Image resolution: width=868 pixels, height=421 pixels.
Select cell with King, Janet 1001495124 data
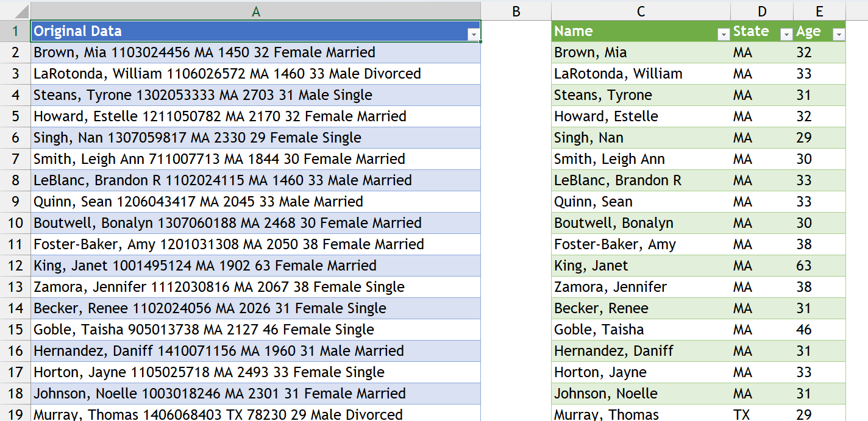(255, 266)
